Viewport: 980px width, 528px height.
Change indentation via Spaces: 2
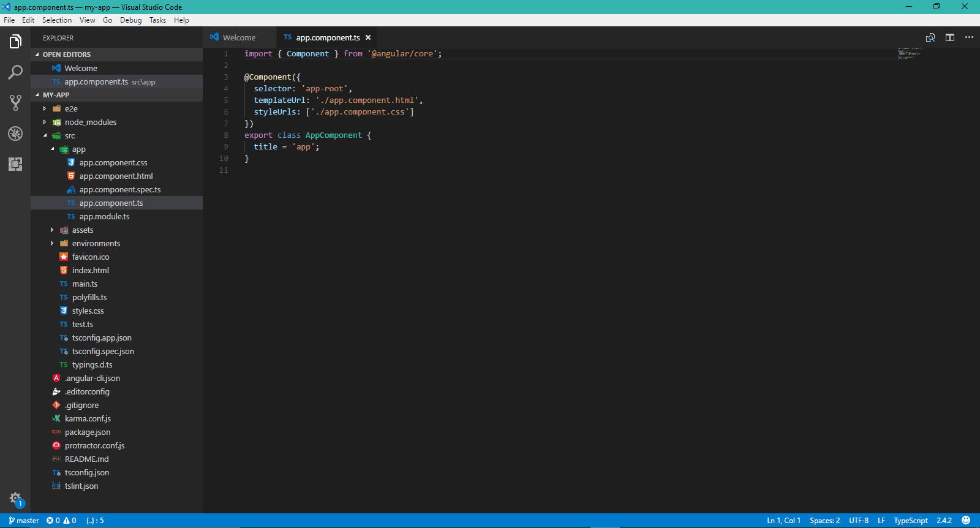824,521
